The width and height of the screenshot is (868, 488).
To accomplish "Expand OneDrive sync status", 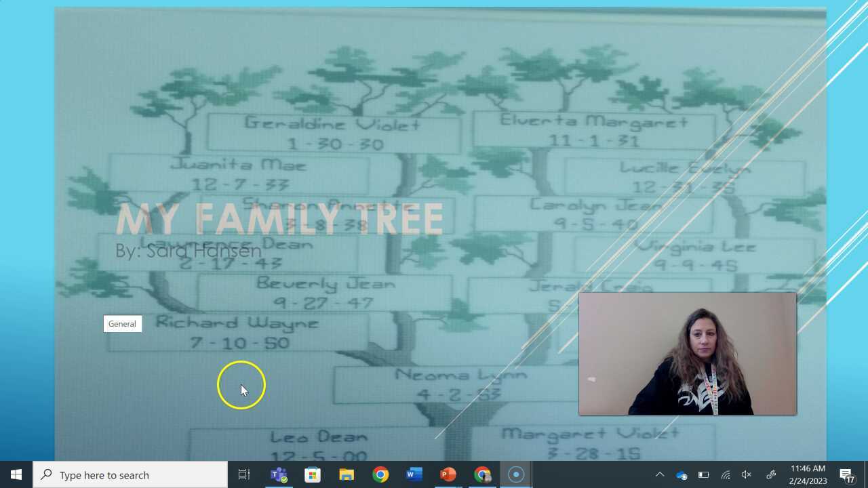I will coord(680,474).
